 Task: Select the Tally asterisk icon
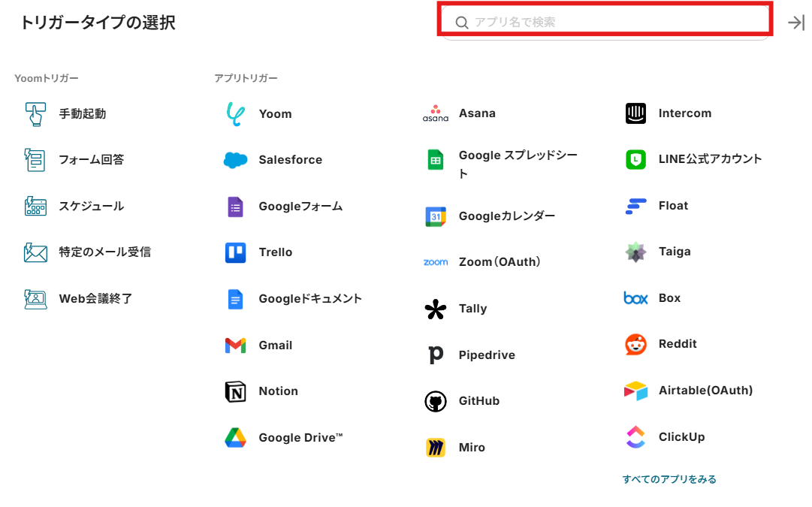tap(436, 309)
